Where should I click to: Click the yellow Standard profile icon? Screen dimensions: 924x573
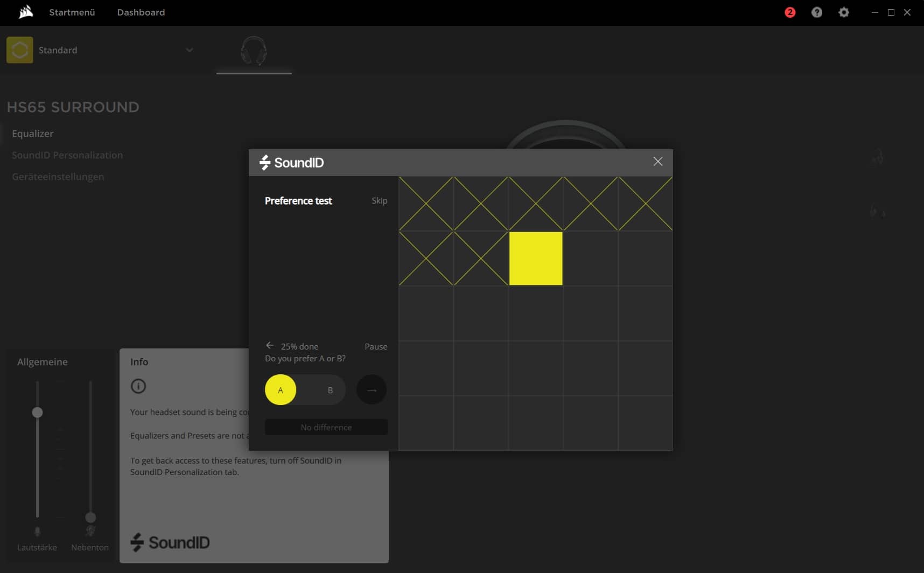tap(20, 50)
